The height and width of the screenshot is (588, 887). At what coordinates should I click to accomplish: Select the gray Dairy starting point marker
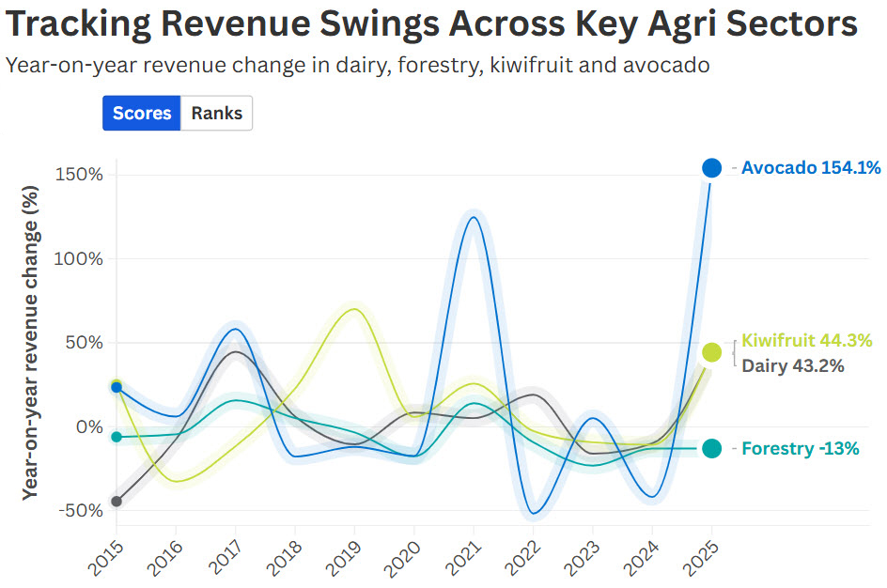point(116,501)
